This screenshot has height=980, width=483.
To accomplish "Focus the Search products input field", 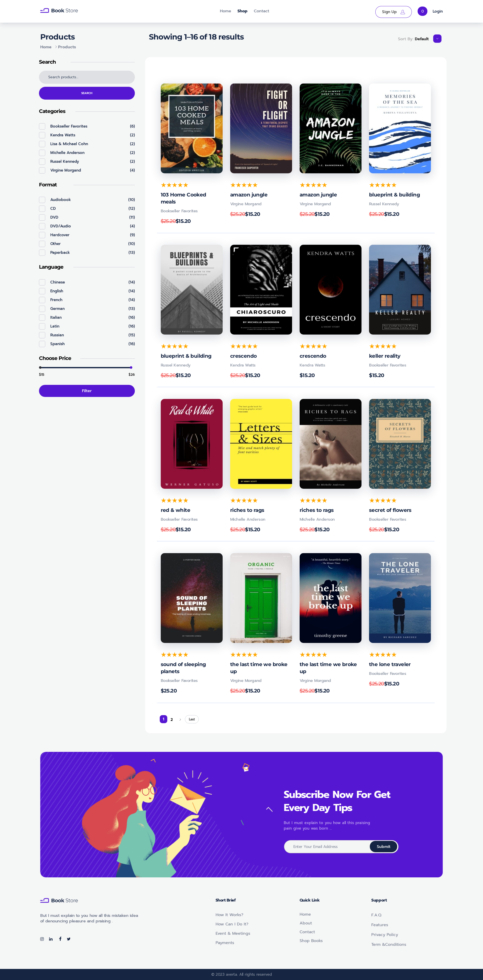I will (x=87, y=77).
